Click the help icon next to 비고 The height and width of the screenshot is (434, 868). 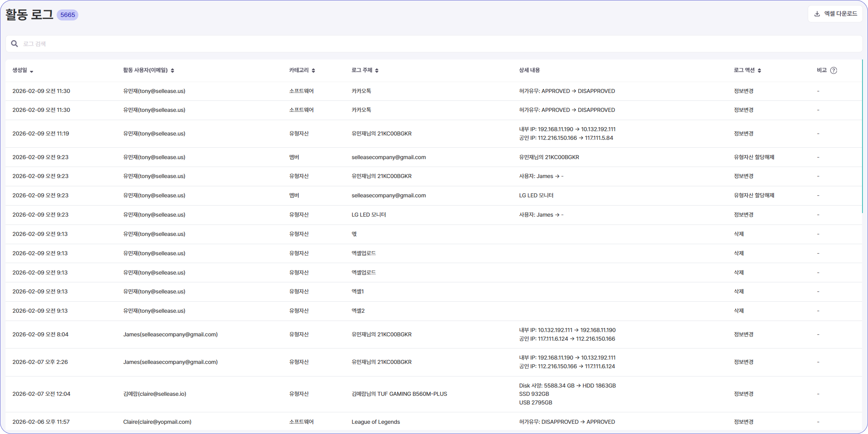(x=833, y=70)
